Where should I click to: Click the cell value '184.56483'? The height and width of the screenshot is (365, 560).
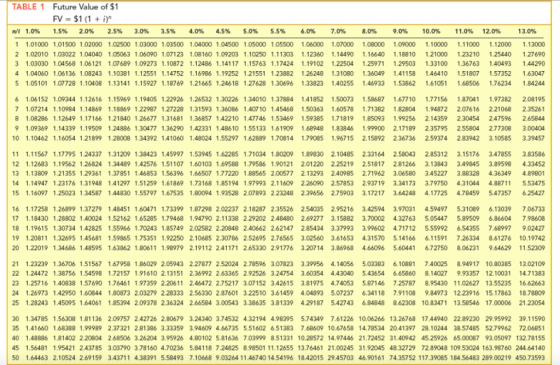pyautogui.click(x=465, y=357)
